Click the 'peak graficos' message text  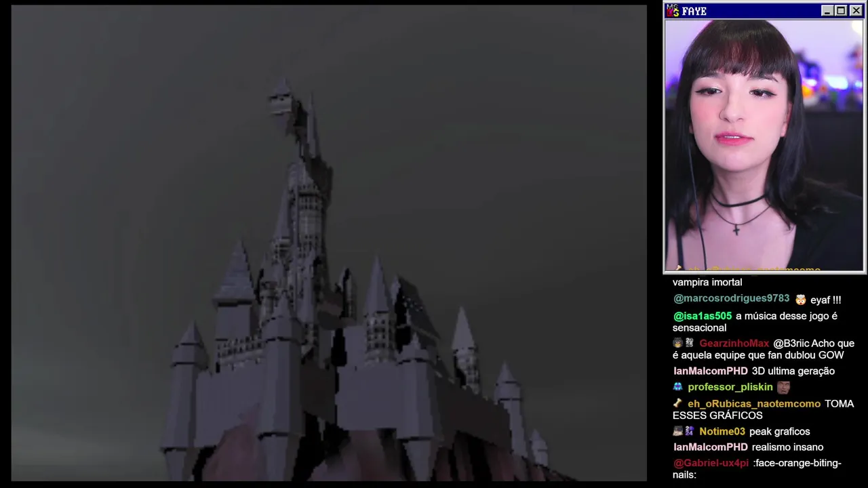click(779, 432)
